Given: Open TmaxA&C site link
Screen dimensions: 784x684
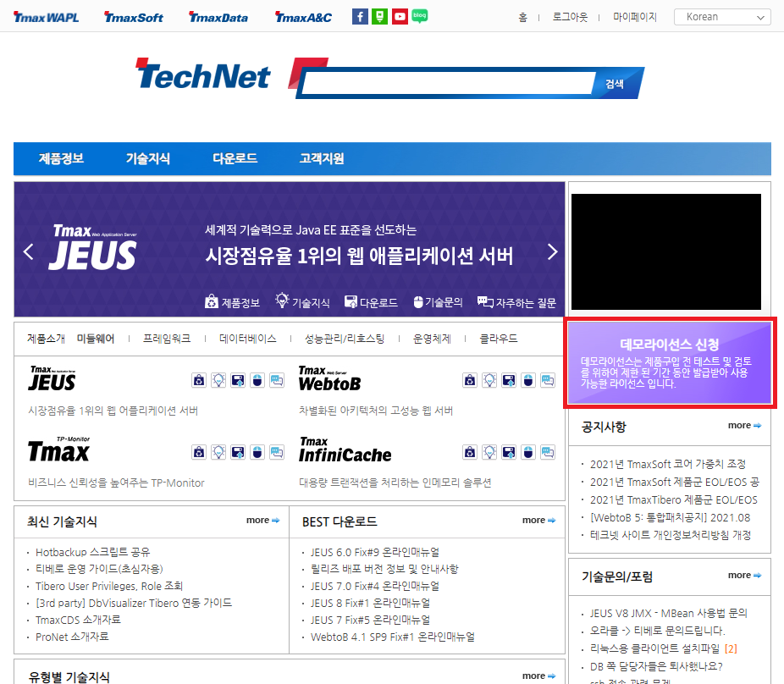Looking at the screenshot, I should [x=303, y=18].
